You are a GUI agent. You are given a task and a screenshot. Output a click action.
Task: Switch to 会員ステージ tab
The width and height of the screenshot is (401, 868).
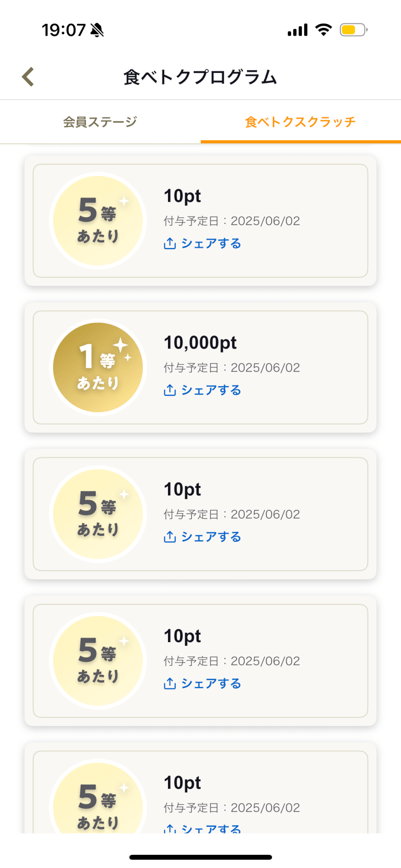[100, 122]
